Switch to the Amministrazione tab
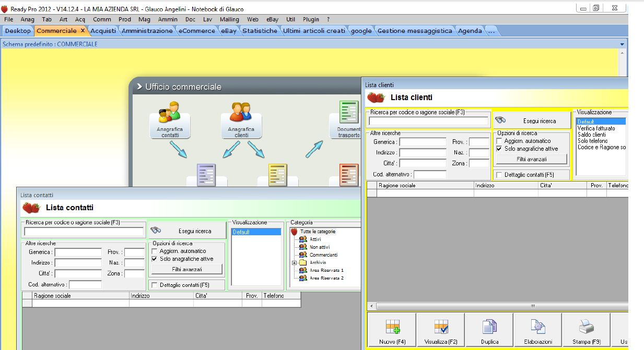This screenshot has height=350, width=644. tap(147, 31)
